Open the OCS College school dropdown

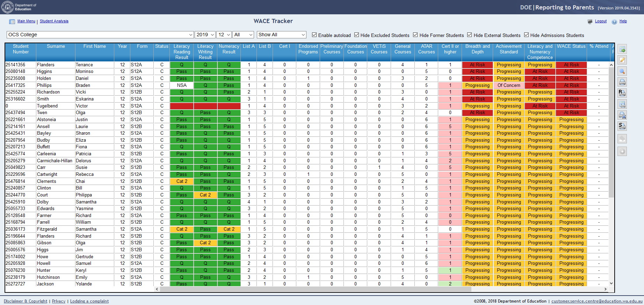[100, 35]
